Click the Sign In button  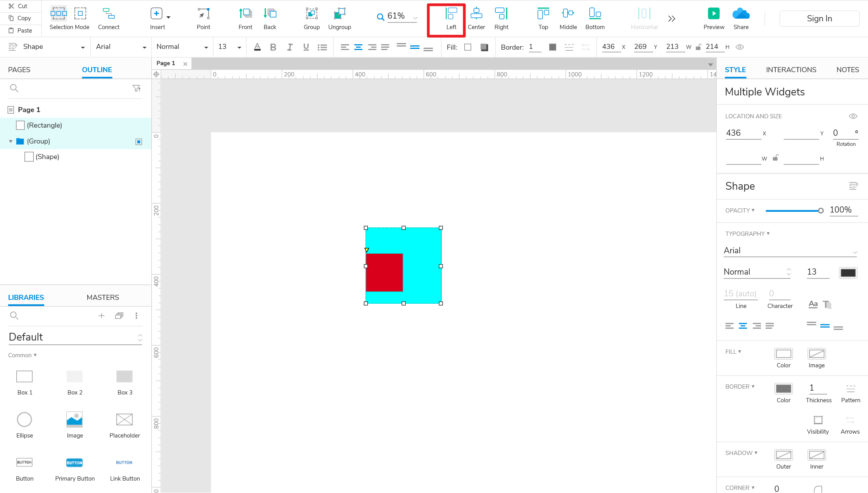(x=819, y=19)
